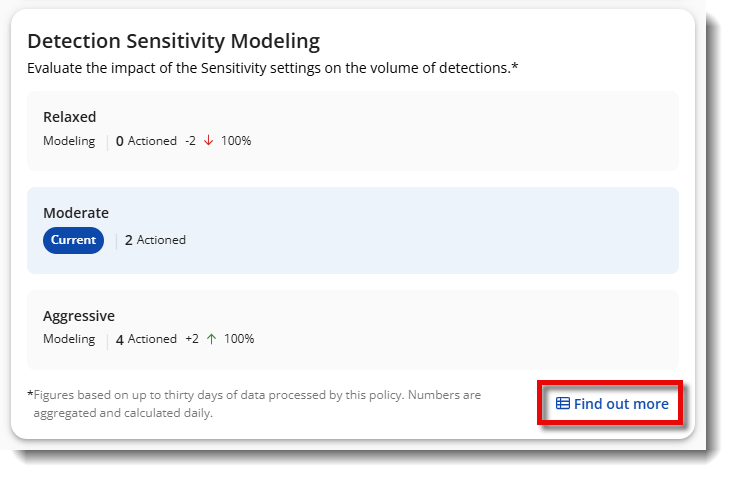Click the -2 change value in Relaxed

tap(190, 141)
